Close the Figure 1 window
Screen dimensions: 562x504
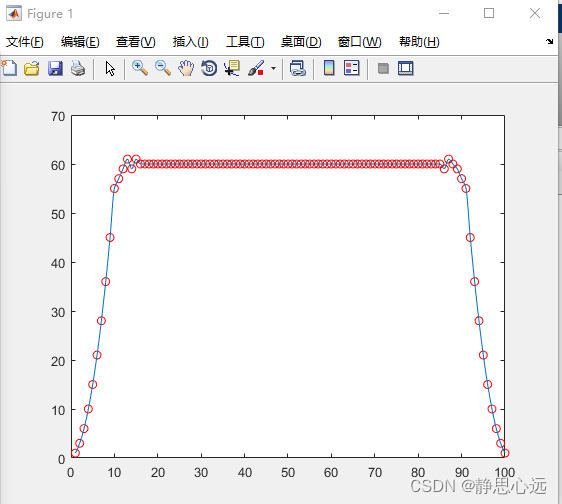tap(535, 13)
